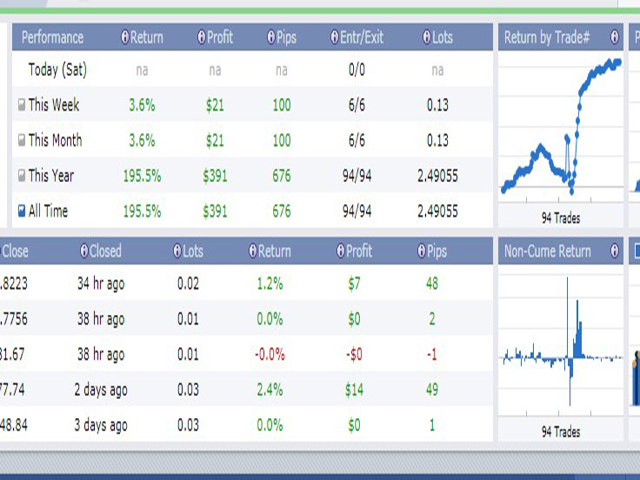Select the Today (Sat) row label
The height and width of the screenshot is (480, 640).
pos(58,70)
